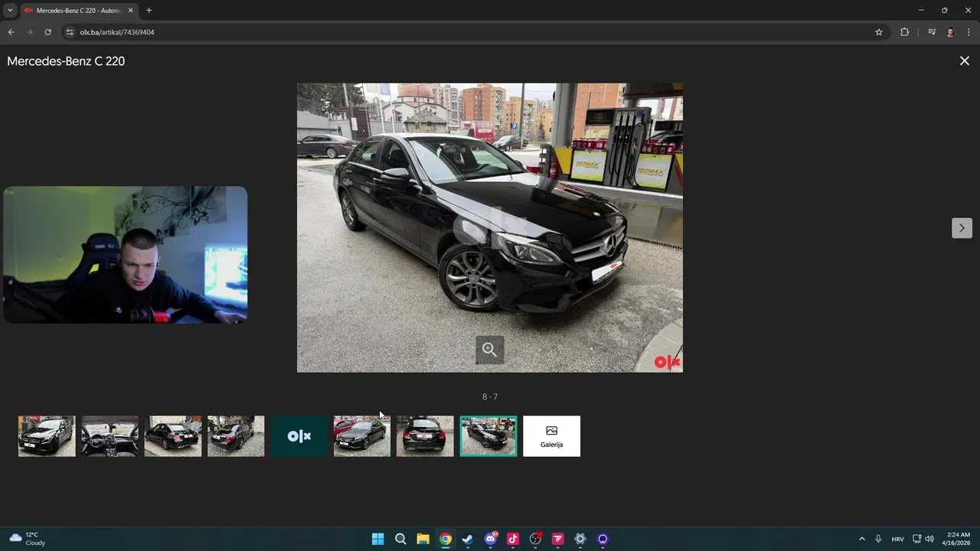Viewport: 980px width, 551px height.
Task: Select the OLX logo placeholder thumbnail
Action: [299, 436]
